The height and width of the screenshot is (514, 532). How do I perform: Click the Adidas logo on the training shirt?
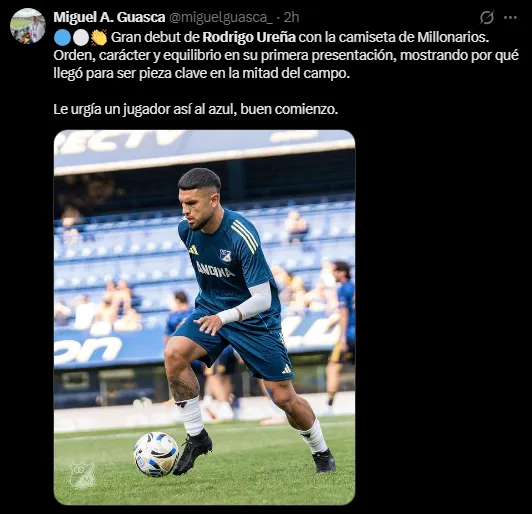(x=193, y=250)
